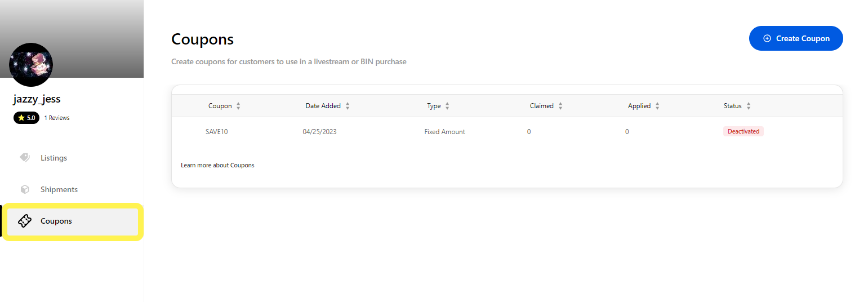
Task: Click the plus icon in Create Coupon
Action: point(767,38)
